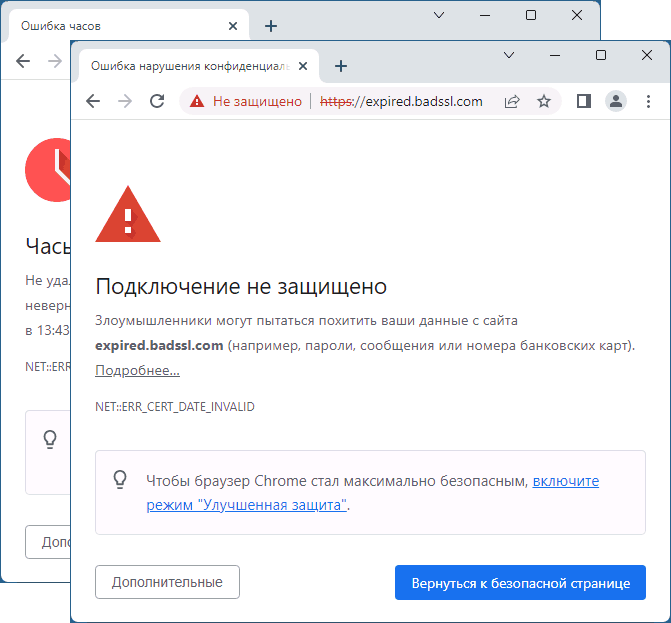Open the profile avatar menu

[616, 101]
